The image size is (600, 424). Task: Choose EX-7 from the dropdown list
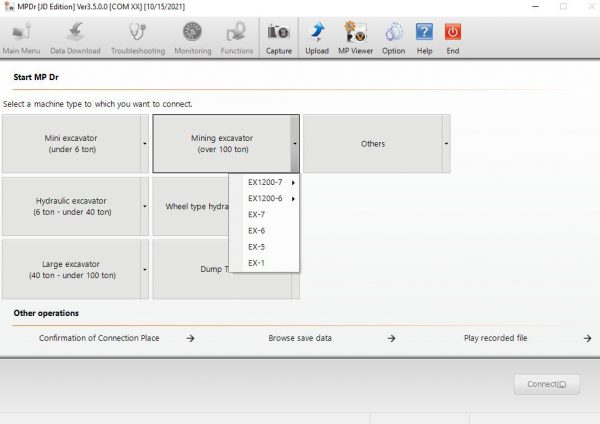coord(264,215)
